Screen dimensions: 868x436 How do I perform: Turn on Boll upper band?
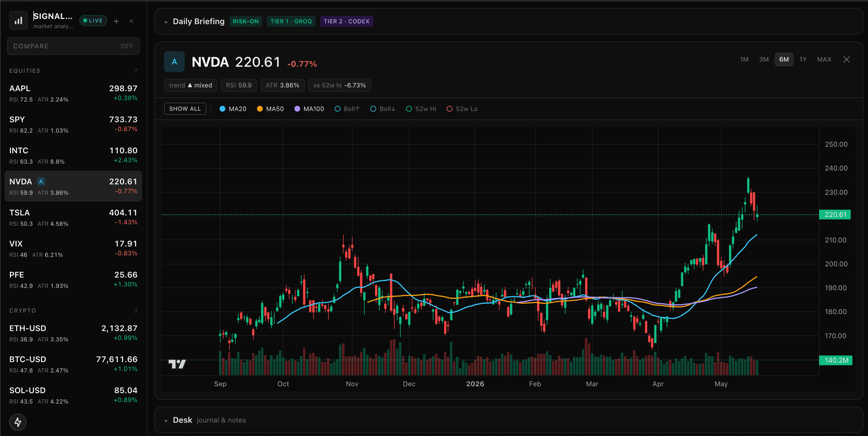coord(347,109)
